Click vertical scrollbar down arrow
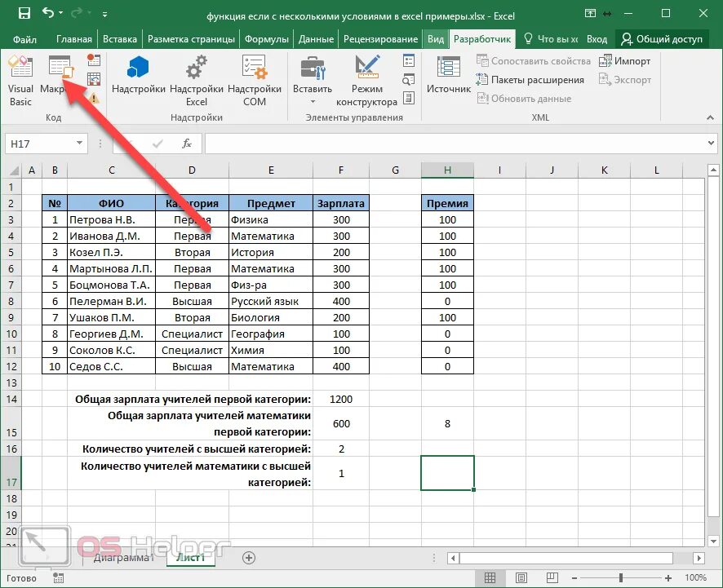Image resolution: width=723 pixels, height=588 pixels. pyautogui.click(x=713, y=542)
